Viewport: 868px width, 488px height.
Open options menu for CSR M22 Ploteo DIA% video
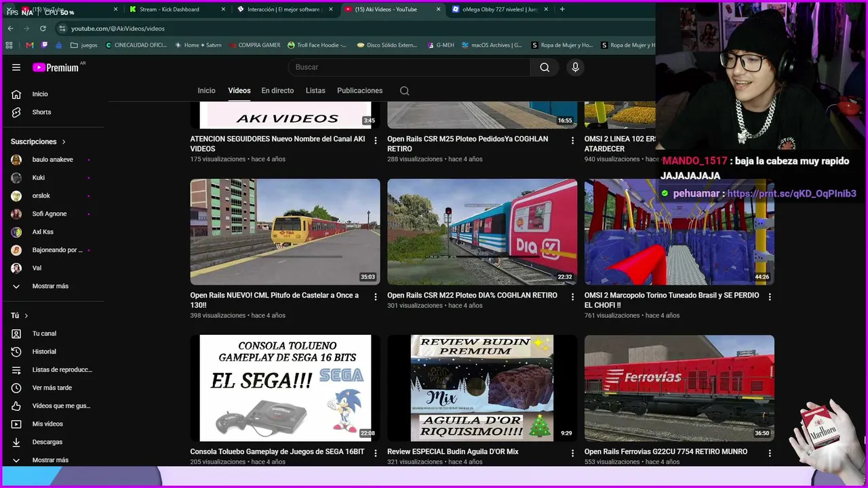pos(572,297)
